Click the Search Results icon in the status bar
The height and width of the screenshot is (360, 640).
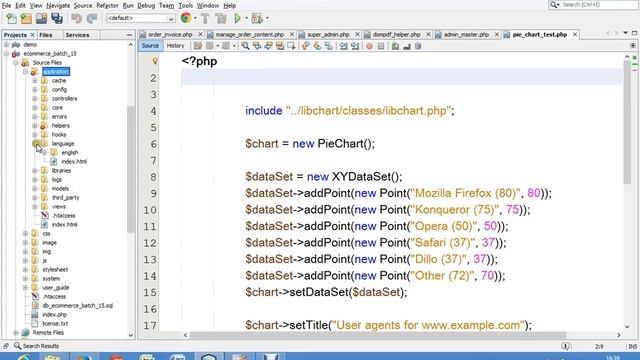tap(17, 346)
